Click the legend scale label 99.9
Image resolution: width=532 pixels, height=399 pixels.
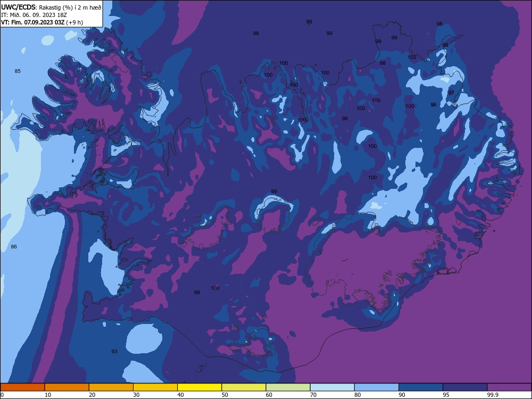click(492, 395)
